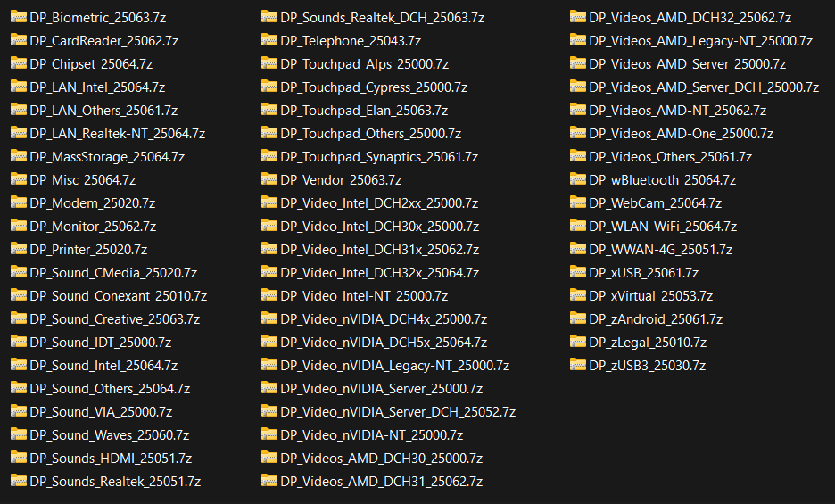The image size is (835, 504).
Task: Select file name DP_Videos_AMD_DCH30_25000.7z
Action: click(x=382, y=459)
